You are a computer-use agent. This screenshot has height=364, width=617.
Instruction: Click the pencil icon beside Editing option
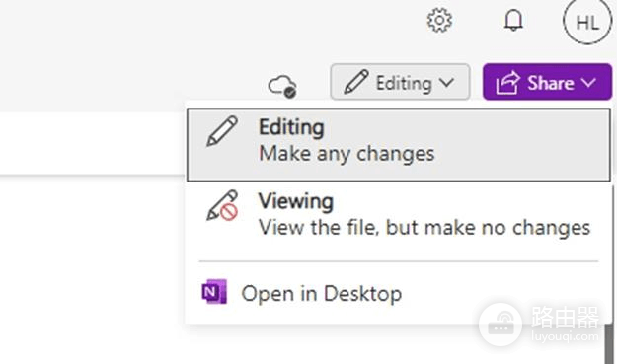point(222,131)
